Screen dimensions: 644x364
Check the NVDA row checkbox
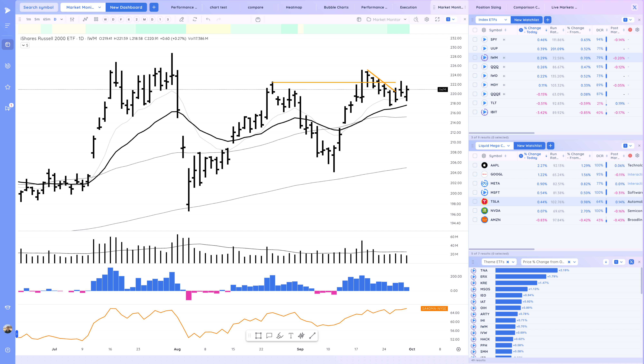(475, 211)
